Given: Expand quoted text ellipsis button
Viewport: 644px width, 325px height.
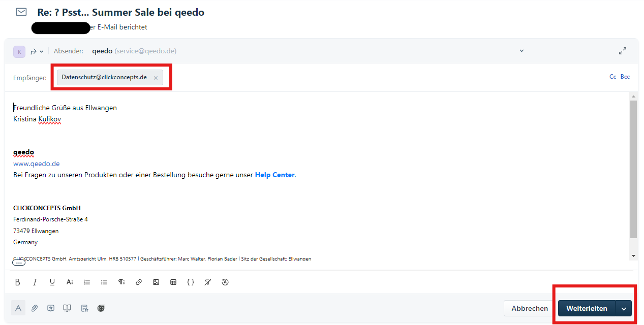Looking at the screenshot, I should (x=19, y=263).
